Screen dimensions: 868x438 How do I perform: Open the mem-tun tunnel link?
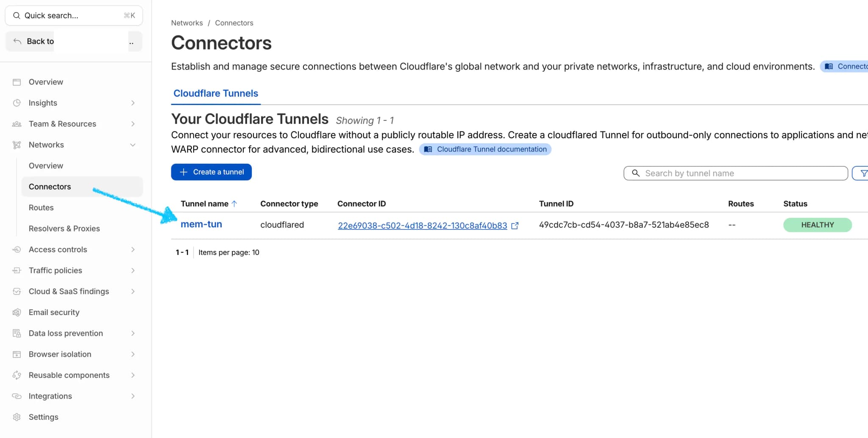click(201, 224)
